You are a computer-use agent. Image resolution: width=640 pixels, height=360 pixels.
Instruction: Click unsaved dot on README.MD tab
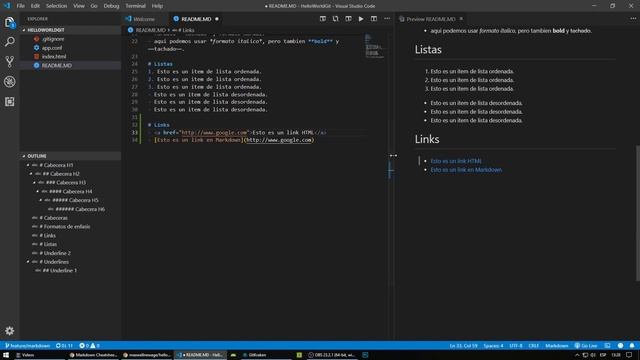[217, 19]
